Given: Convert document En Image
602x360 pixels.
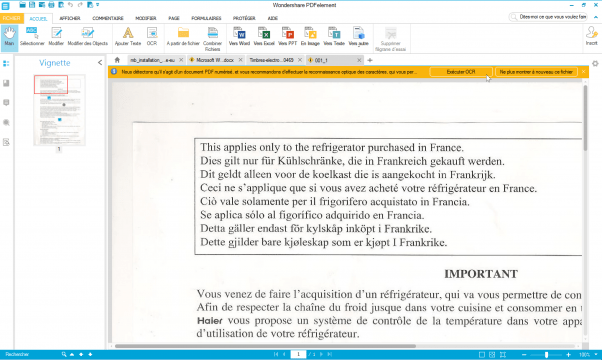Looking at the screenshot, I should 310,37.
